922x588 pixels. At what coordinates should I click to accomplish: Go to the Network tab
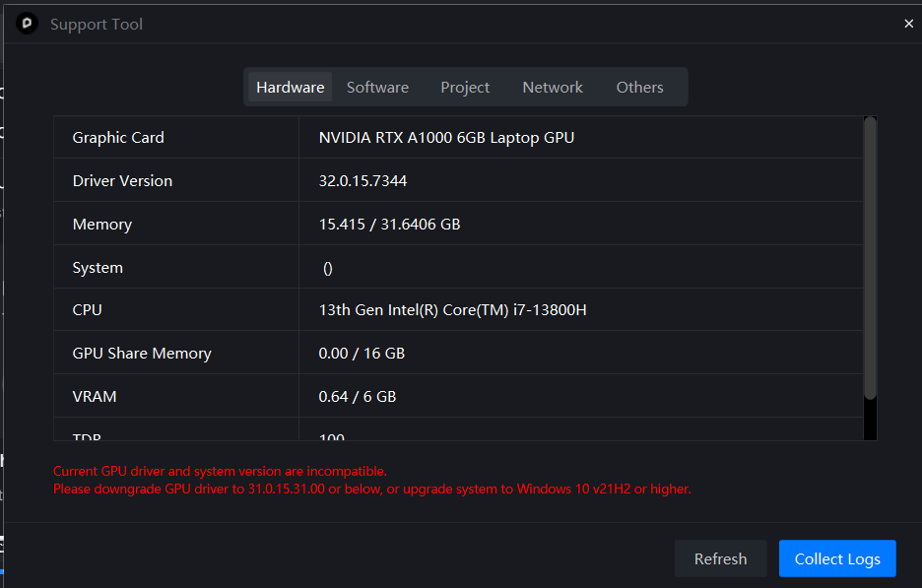[x=553, y=87]
